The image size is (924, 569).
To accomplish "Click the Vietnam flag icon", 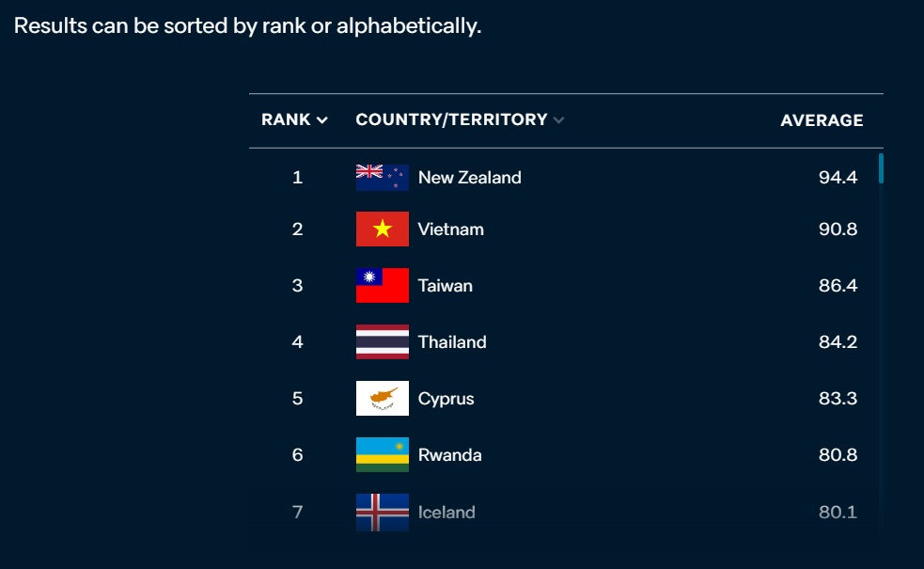I will [x=382, y=229].
